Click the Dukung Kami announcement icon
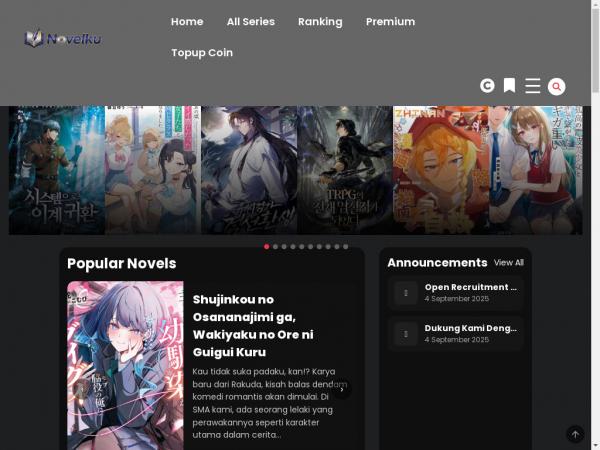 [x=406, y=334]
